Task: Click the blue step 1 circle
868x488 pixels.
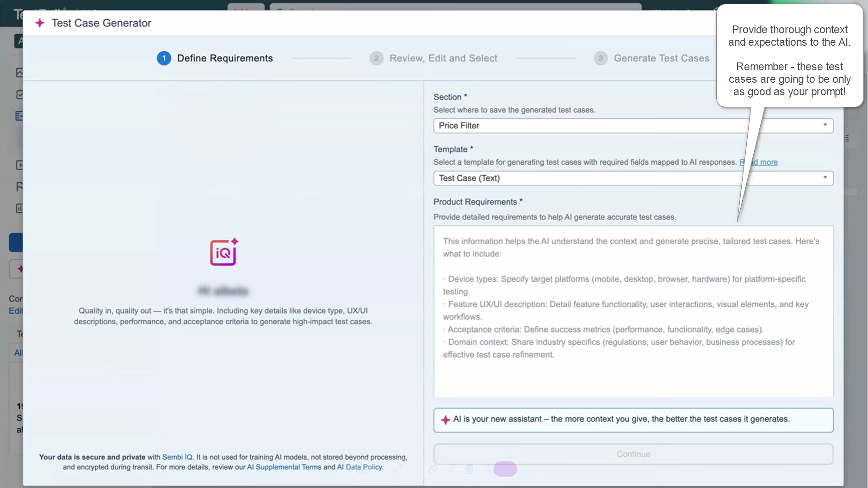Action: pos(164,58)
